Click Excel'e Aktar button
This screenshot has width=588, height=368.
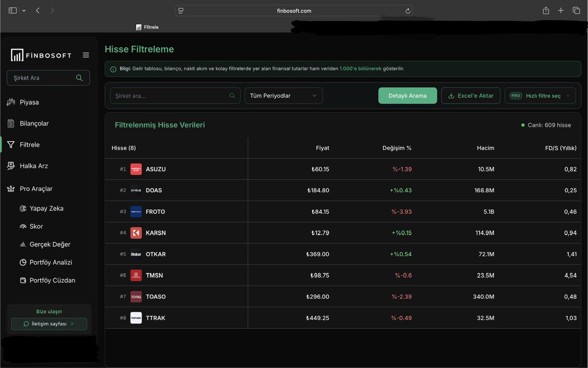tap(471, 96)
